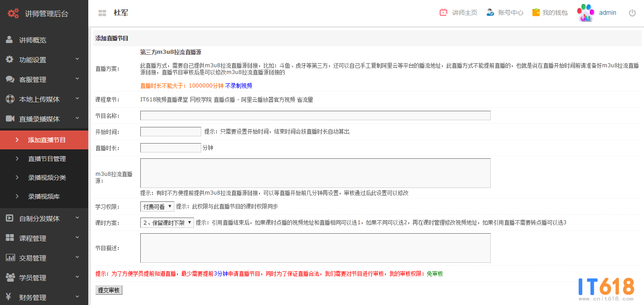Click into the m3u8拉流直播源 textarea
Screen dimensions: 644x305
click(x=315, y=173)
